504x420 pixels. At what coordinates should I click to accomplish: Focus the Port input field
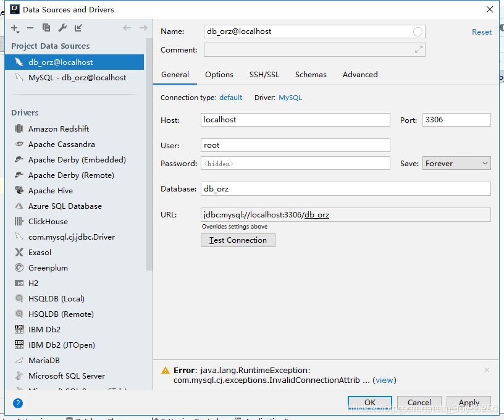pyautogui.click(x=456, y=120)
